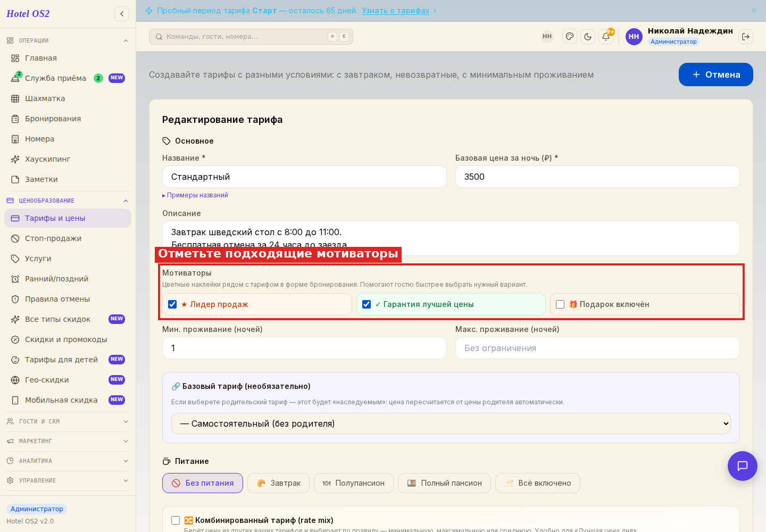766x532 pixels.
Task: Open Узнать о тарифах link
Action: coord(395,11)
